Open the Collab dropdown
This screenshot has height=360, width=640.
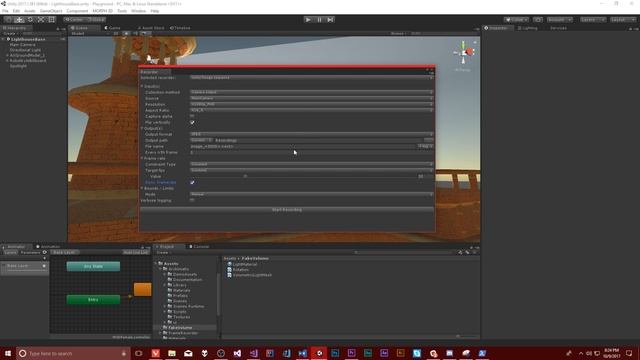516,20
